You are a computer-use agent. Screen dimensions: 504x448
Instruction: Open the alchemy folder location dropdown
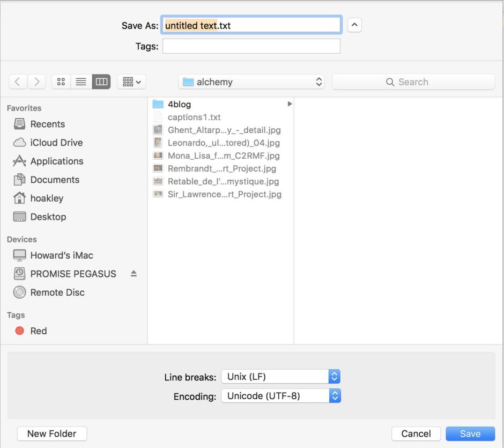[252, 82]
